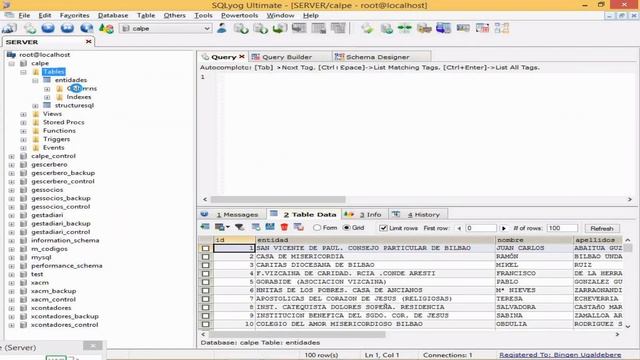Click the Registered To link in status bar

point(560,355)
